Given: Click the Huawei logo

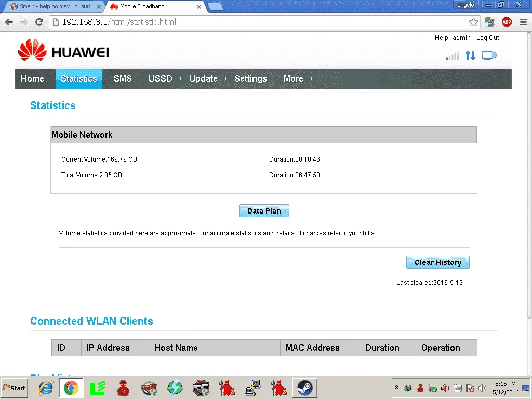Looking at the screenshot, I should 63,50.
